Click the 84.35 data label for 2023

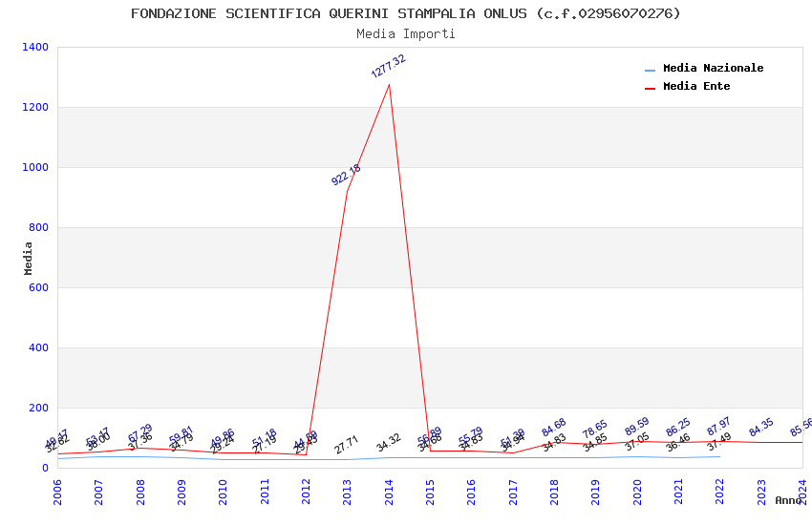pyautogui.click(x=760, y=428)
